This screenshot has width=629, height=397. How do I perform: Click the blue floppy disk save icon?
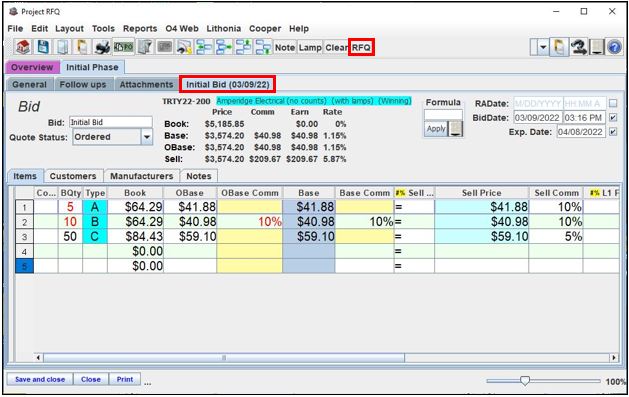point(43,47)
